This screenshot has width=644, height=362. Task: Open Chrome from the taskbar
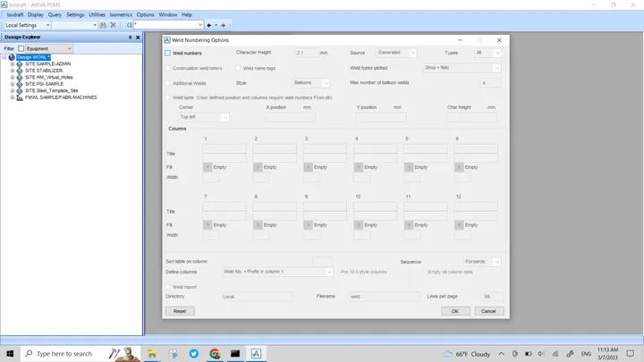(x=215, y=353)
